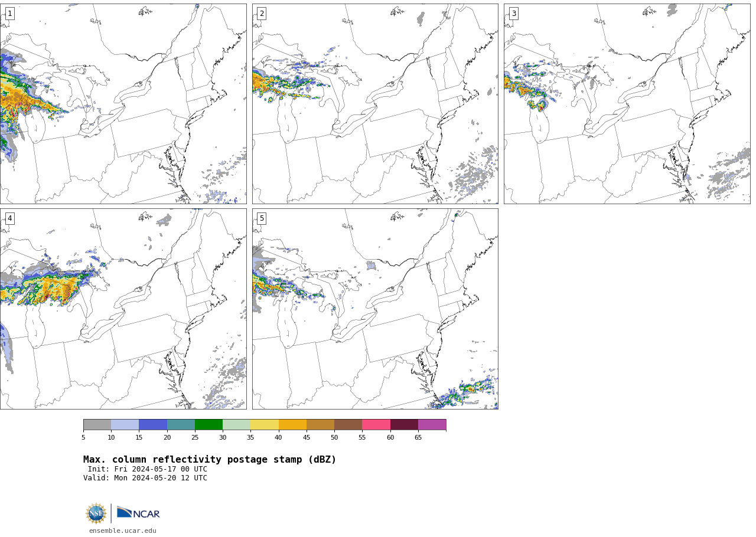The image size is (756, 537).
Task: Click the panel number label 1
Action: (x=9, y=14)
